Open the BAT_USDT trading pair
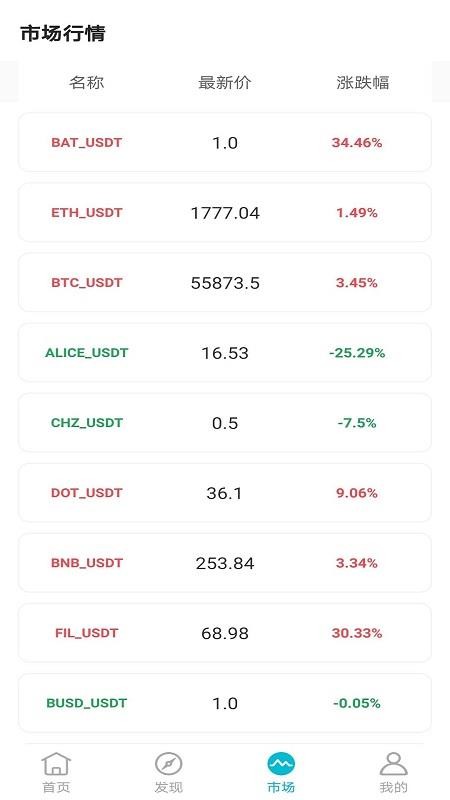Viewport: 450px width, 800px height. coord(225,142)
